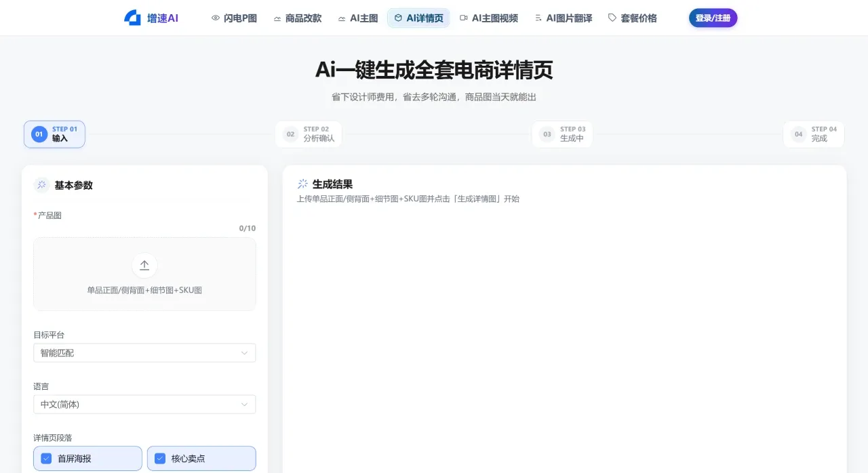Screen dimensions: 868x473
Task: Click the 基本参数 heading
Action: tap(74, 185)
